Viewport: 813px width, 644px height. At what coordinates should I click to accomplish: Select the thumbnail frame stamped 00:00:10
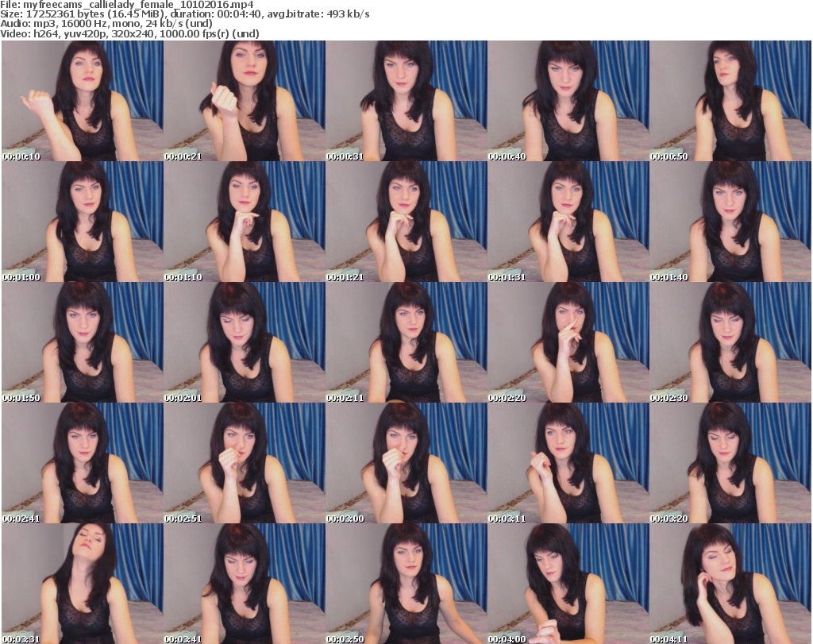click(83, 101)
